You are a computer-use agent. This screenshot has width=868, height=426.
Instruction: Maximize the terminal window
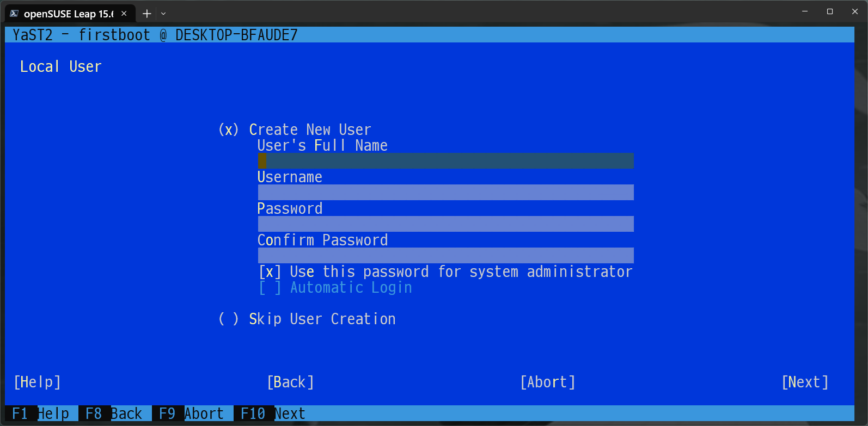830,11
